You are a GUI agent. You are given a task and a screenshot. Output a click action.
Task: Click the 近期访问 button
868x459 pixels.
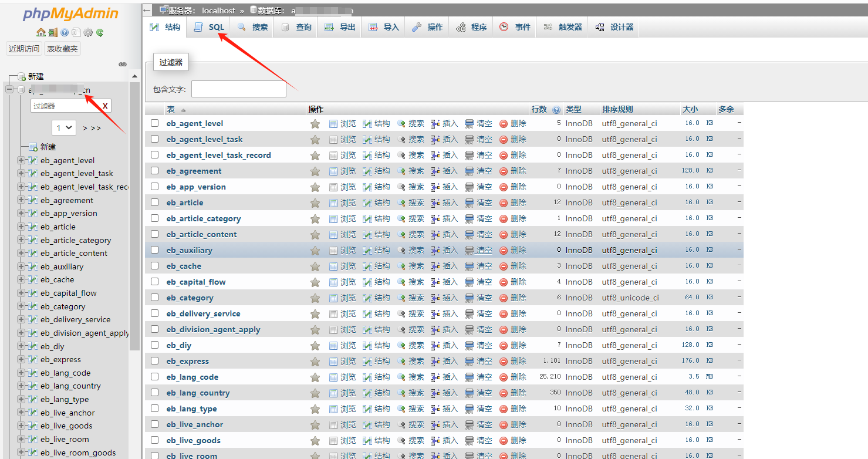pyautogui.click(x=24, y=49)
